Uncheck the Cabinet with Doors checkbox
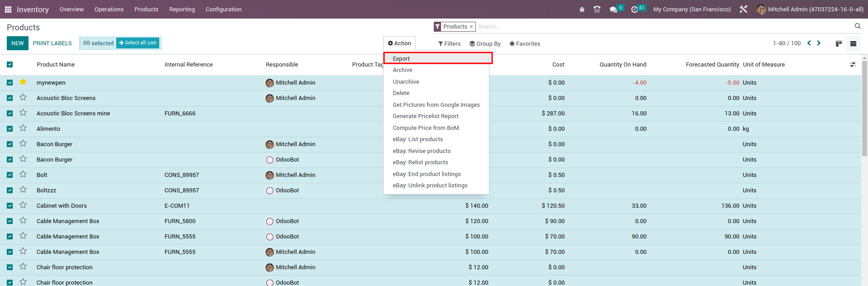Viewport: 868px width, 286px height. (9, 206)
